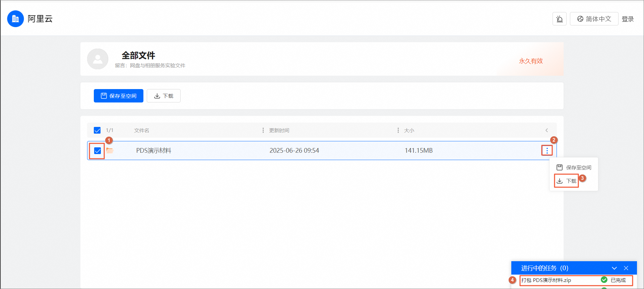Click the 1/1 selection count

[x=110, y=130]
